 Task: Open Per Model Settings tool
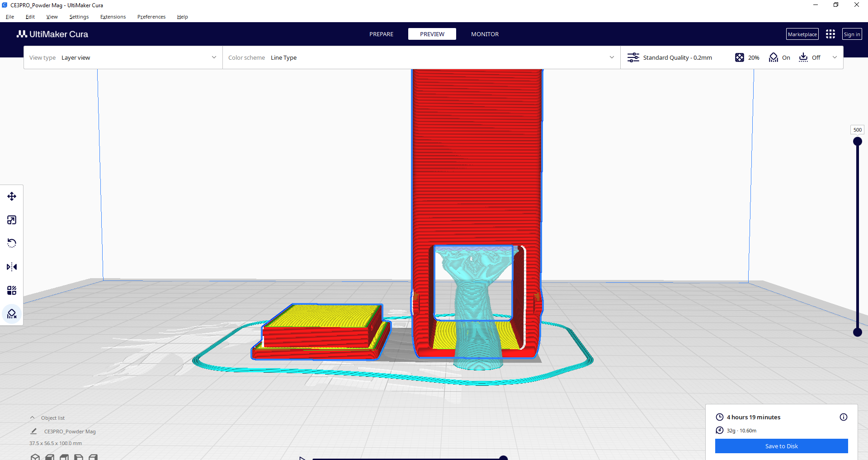pyautogui.click(x=12, y=290)
